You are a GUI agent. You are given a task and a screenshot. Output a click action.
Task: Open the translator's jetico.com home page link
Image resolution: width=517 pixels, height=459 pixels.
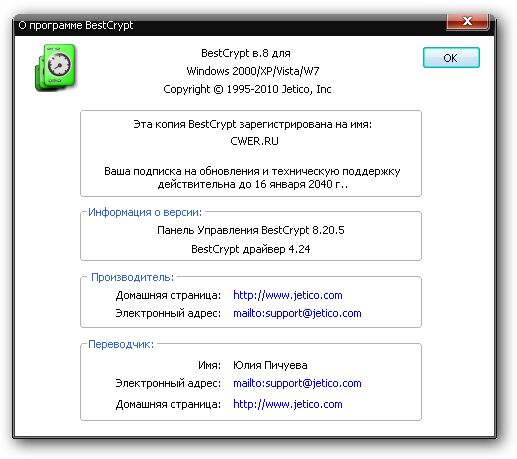click(x=288, y=404)
